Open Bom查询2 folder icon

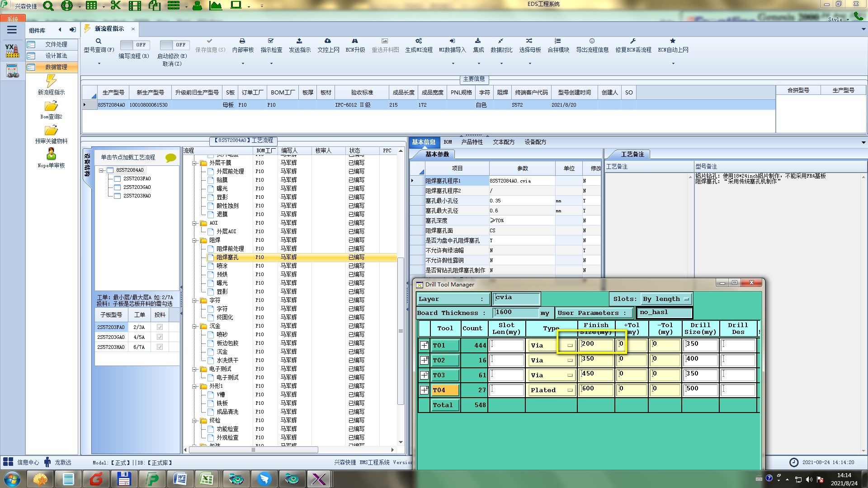pyautogui.click(x=51, y=106)
